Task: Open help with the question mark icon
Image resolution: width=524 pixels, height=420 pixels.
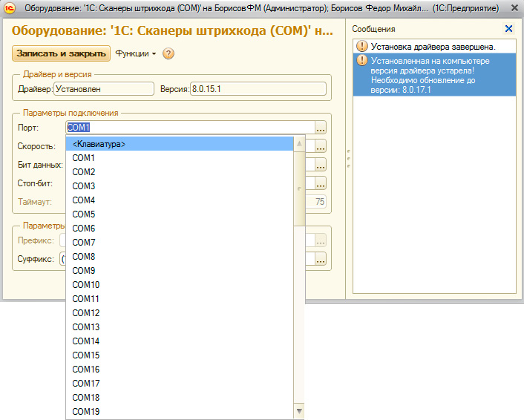Action: 168,53
